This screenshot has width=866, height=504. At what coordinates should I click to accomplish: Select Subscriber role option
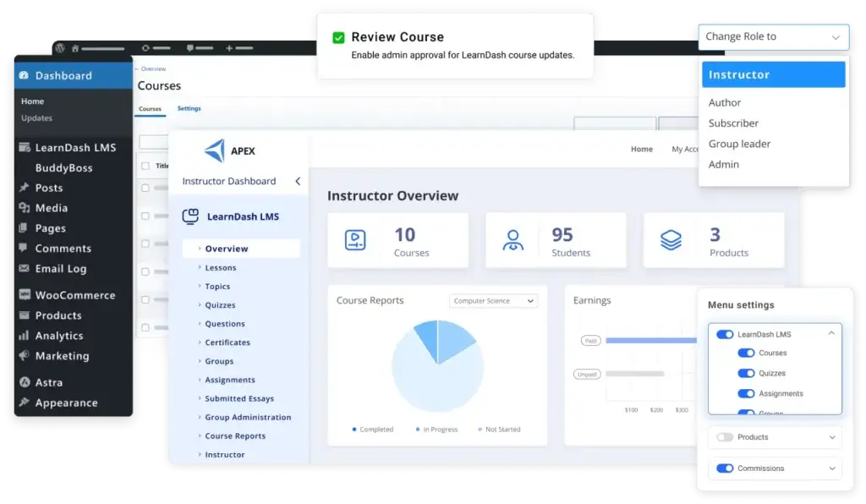point(733,123)
